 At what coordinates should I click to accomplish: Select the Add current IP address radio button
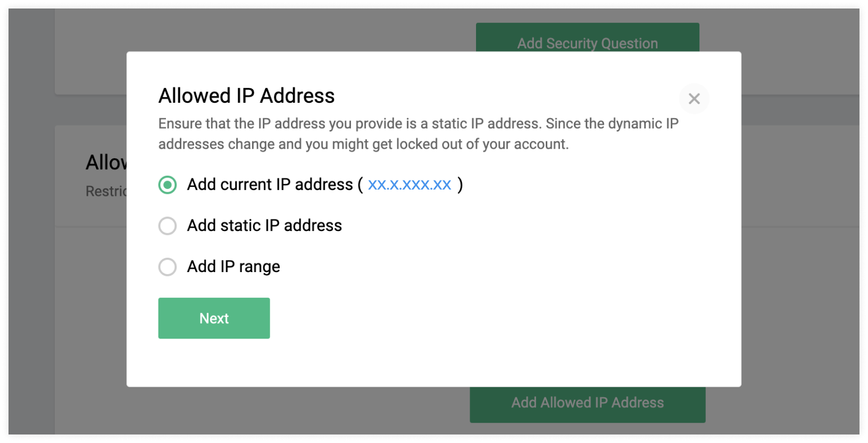coord(168,185)
